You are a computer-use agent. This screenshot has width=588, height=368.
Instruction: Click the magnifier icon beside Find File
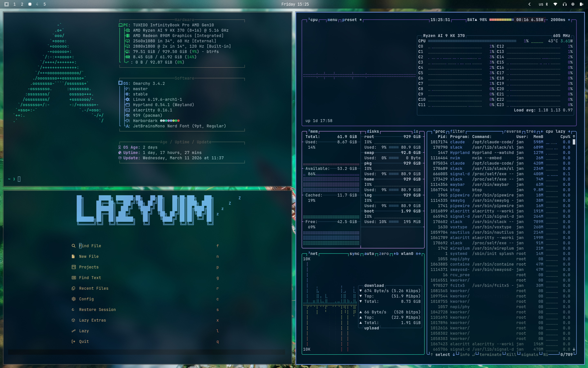click(73, 246)
